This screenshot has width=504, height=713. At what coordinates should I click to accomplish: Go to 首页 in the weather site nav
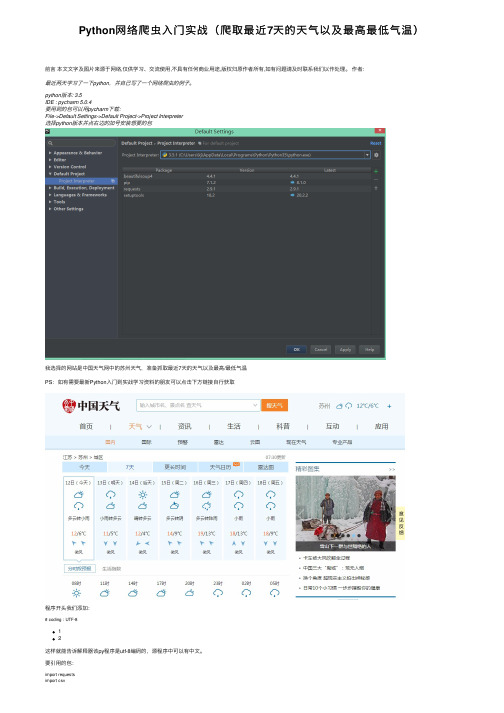point(86,427)
